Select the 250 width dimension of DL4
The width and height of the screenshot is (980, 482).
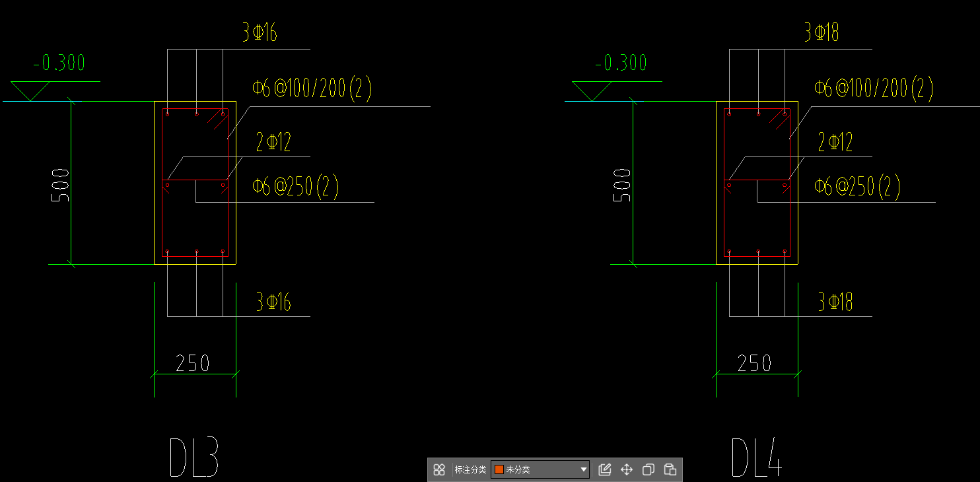pyautogui.click(x=755, y=362)
